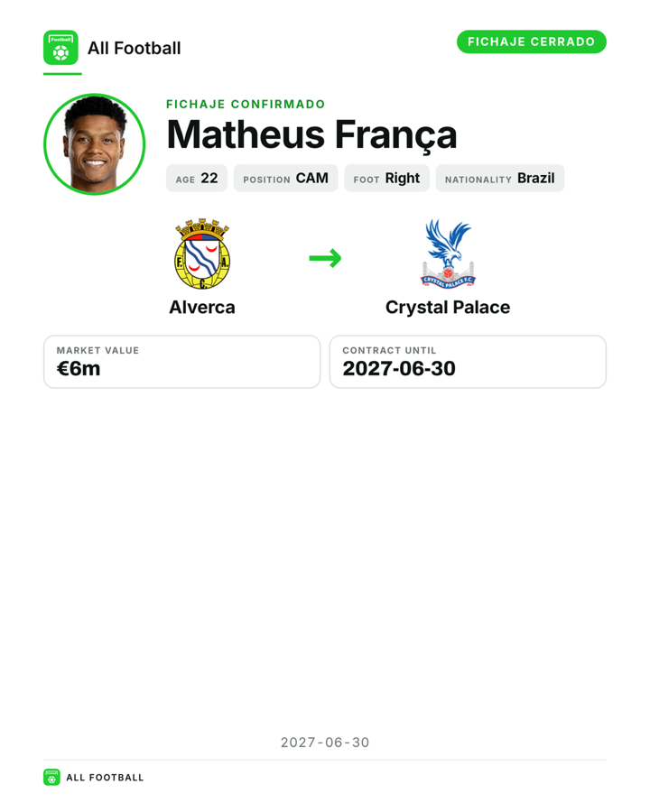650x812 pixels.
Task: Click the Alverca club crest
Action: (x=202, y=254)
